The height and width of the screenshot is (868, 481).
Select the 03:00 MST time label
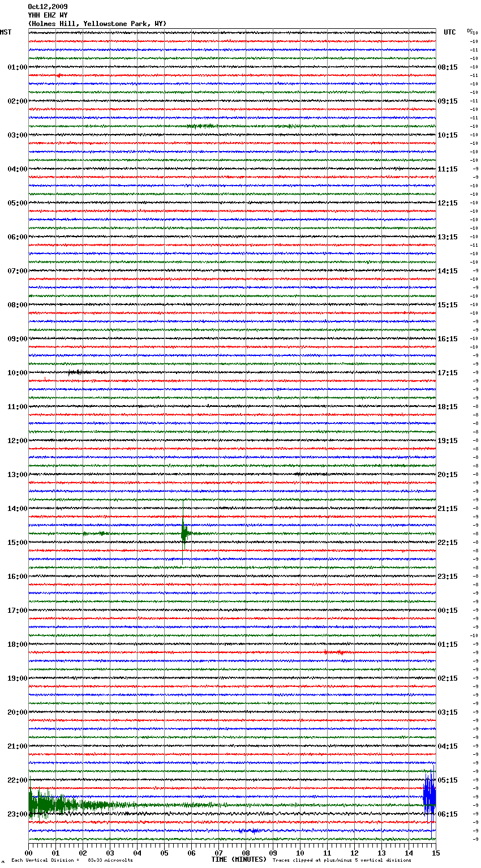pos(18,135)
